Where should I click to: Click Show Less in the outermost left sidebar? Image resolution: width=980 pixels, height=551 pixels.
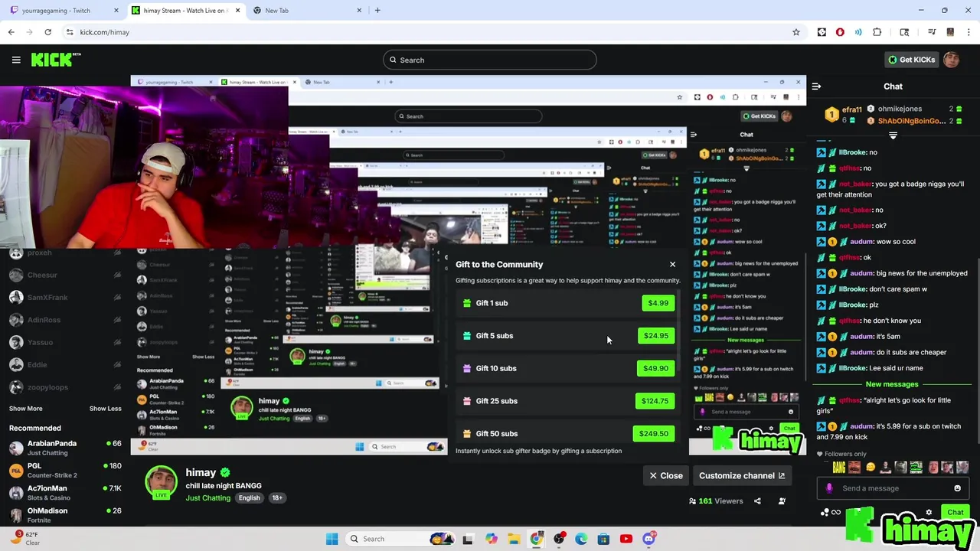105,409
